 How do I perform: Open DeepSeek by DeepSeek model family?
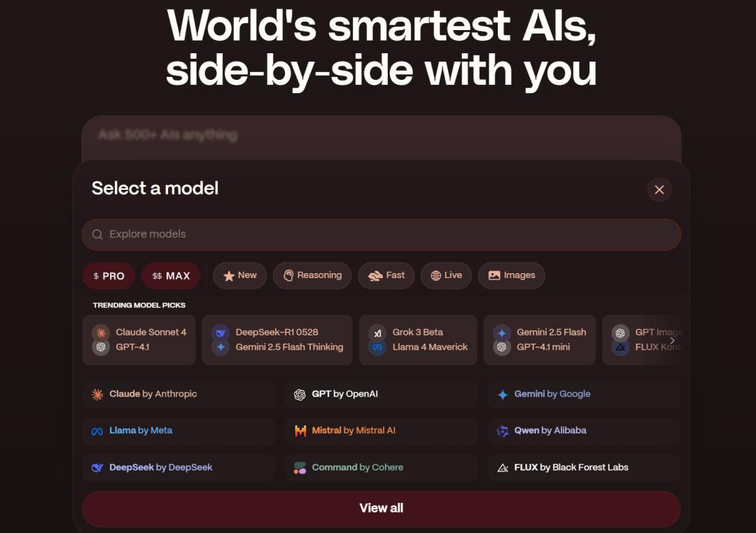click(179, 467)
